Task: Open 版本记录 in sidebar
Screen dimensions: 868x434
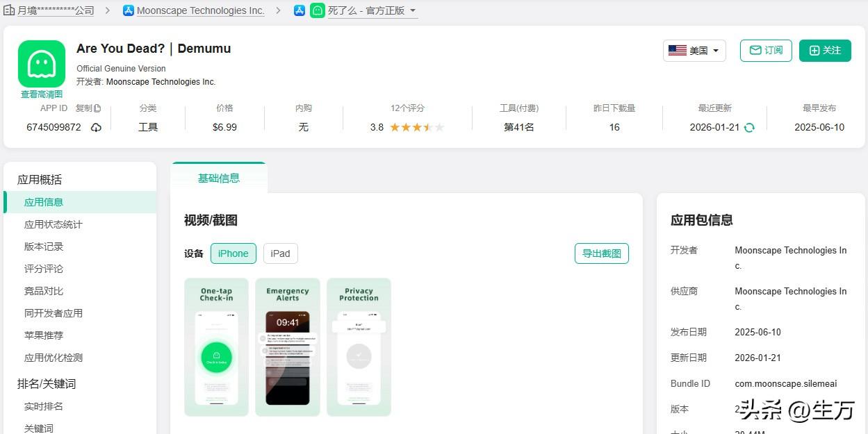Action: coord(44,247)
